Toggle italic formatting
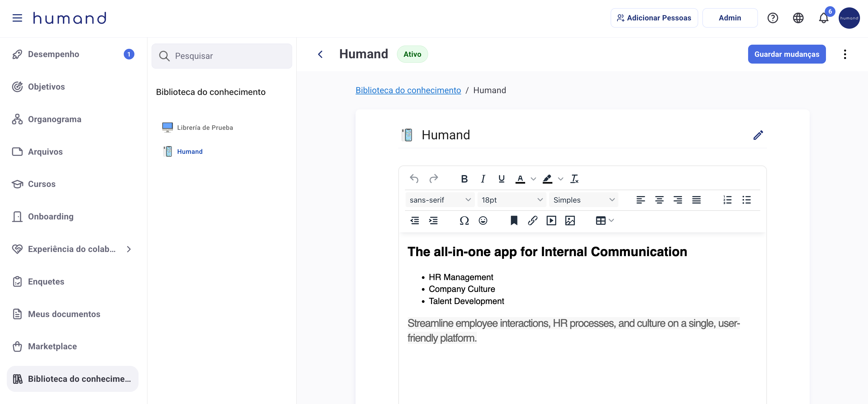 click(x=483, y=179)
